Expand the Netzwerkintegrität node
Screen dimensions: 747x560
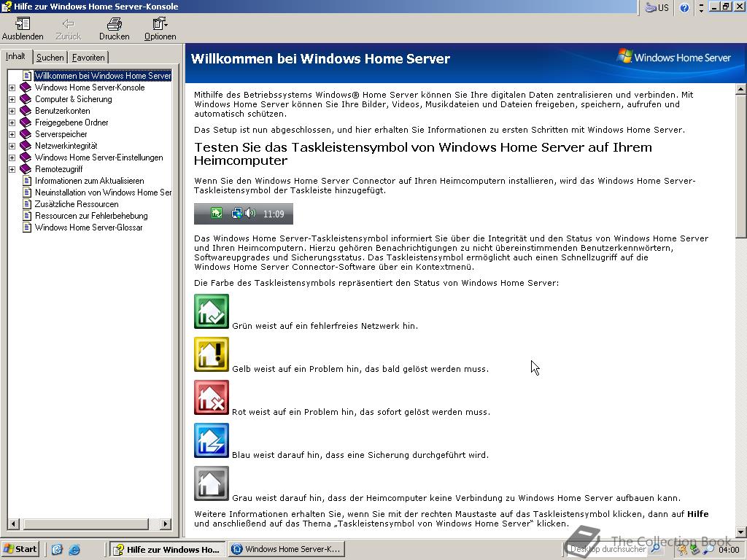pos(12,146)
